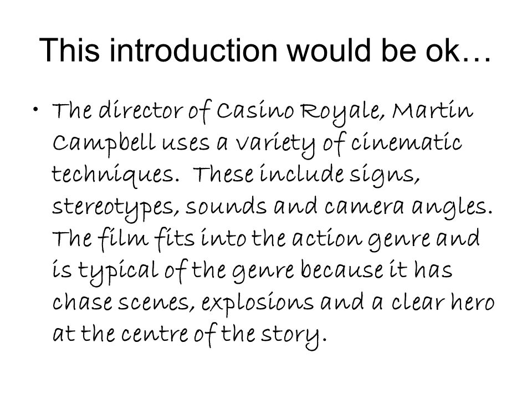
Task: Click the word 'techniques.' in the third line
Action: click(116, 175)
